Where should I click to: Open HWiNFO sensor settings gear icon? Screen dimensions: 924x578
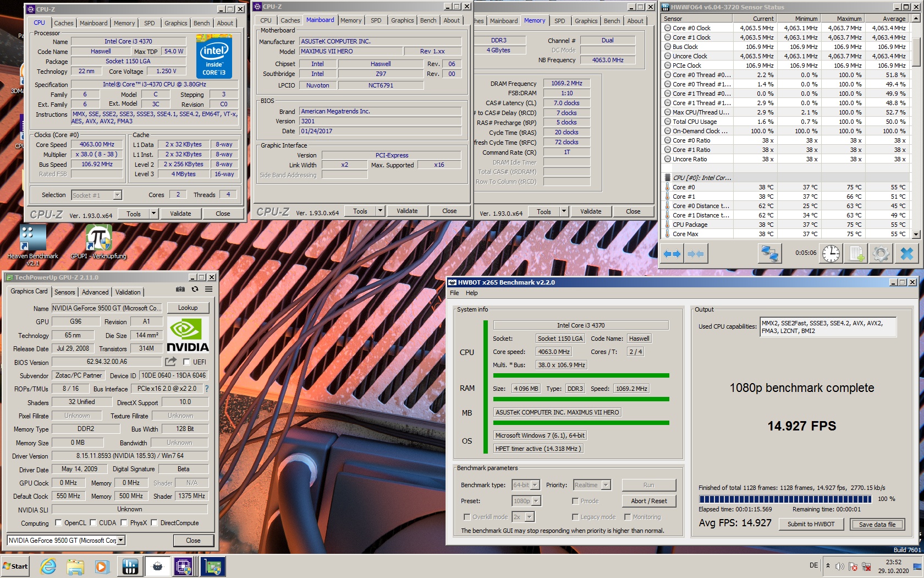(881, 254)
